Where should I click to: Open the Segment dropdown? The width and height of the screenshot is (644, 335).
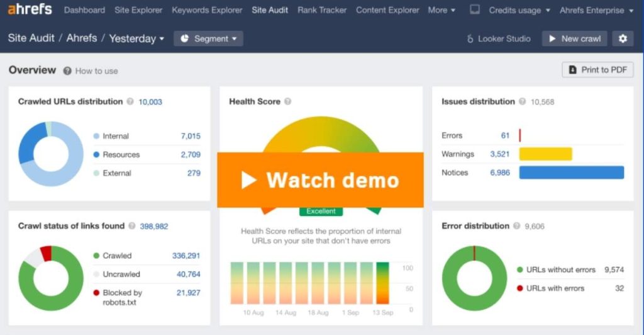pyautogui.click(x=208, y=38)
